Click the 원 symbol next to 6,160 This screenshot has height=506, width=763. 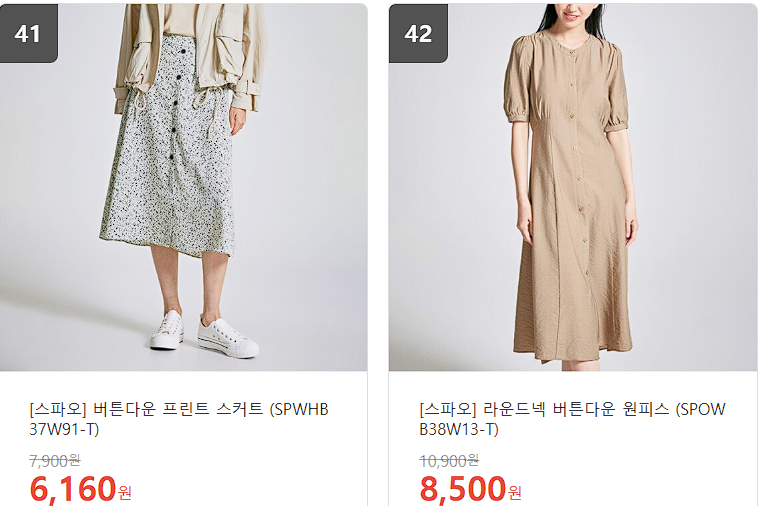125,492
